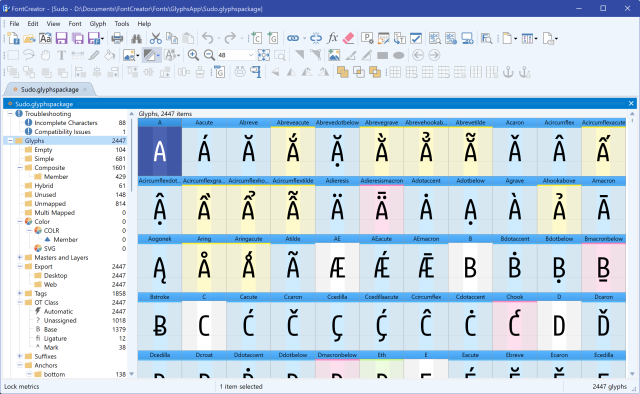Select the Aacute glyph cell
Image resolution: width=640 pixels, height=394 pixels.
(x=204, y=147)
